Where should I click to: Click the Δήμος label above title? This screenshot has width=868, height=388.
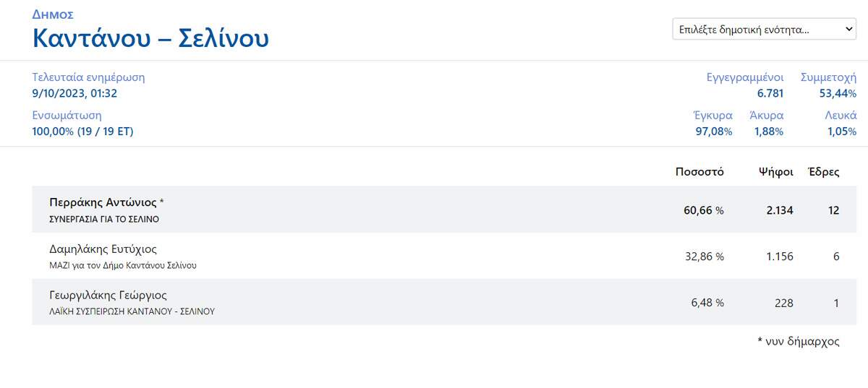tap(53, 14)
